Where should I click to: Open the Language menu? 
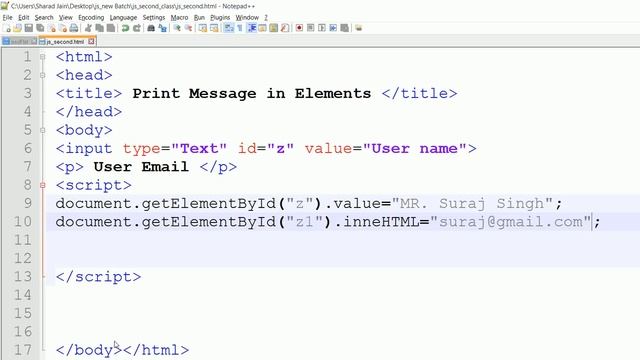click(x=123, y=18)
